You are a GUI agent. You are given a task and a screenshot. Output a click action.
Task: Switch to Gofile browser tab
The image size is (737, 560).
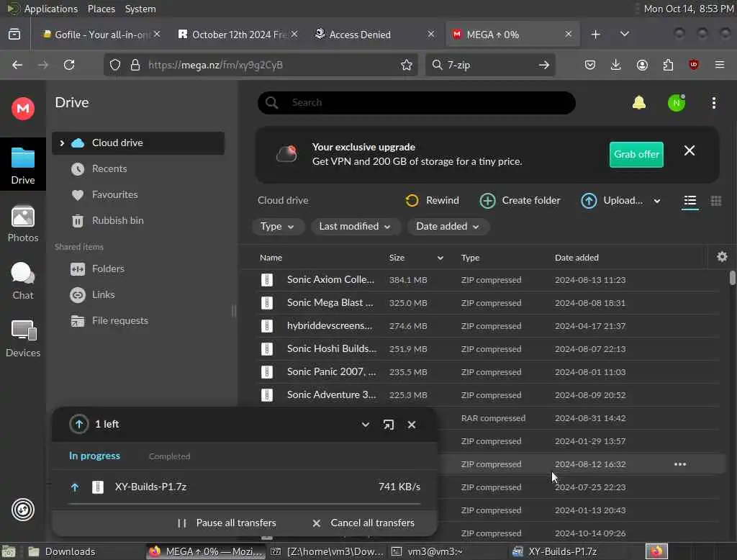coord(101,35)
